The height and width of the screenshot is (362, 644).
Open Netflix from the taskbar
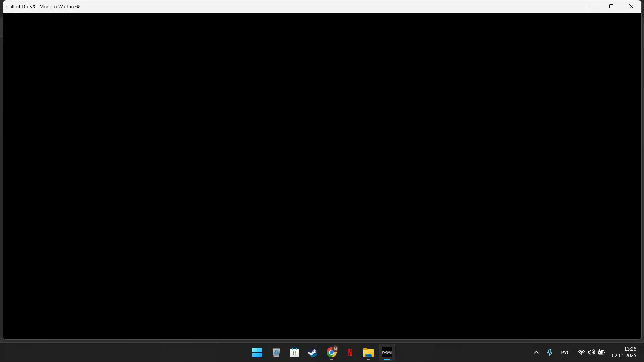coord(350,352)
